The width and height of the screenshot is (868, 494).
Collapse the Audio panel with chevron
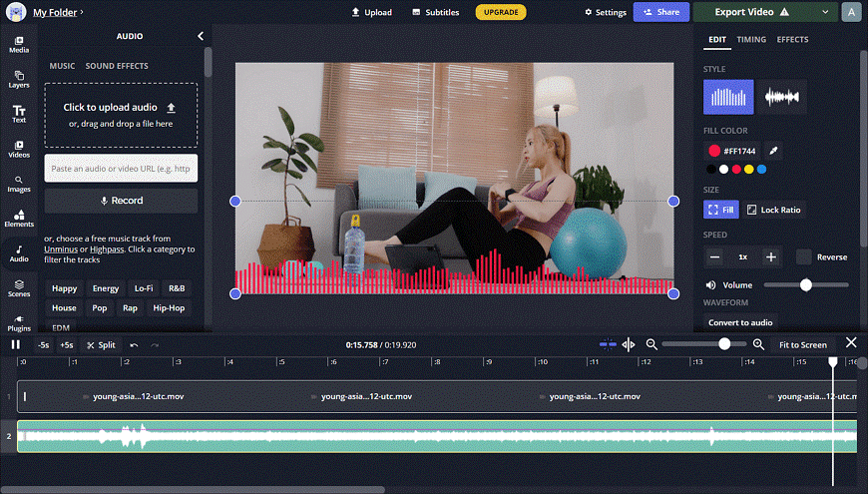[201, 36]
